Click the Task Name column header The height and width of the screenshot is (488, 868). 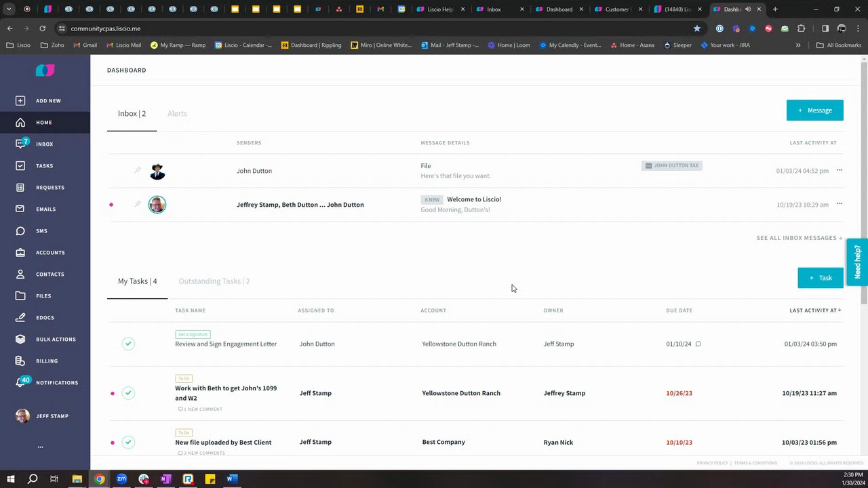tap(190, 310)
